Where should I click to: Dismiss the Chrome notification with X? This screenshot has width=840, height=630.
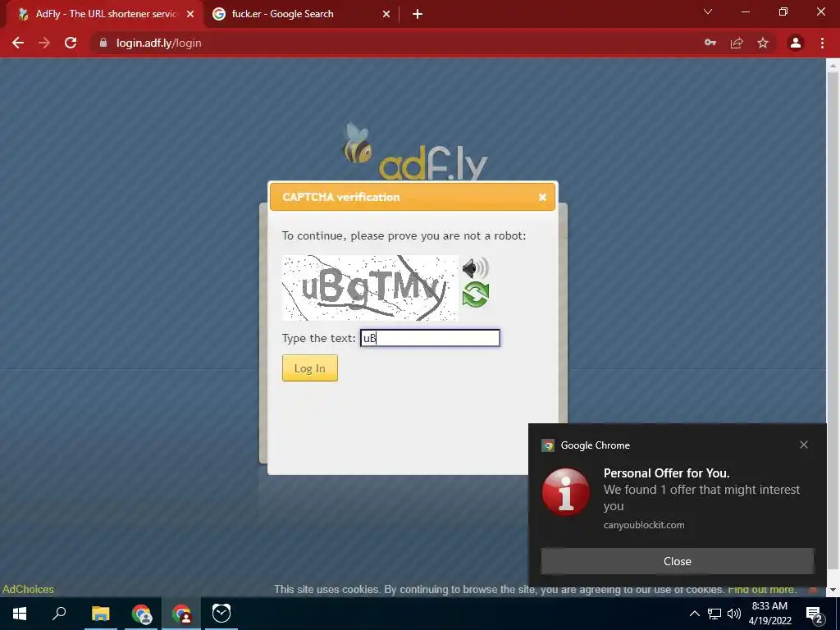pyautogui.click(x=804, y=445)
